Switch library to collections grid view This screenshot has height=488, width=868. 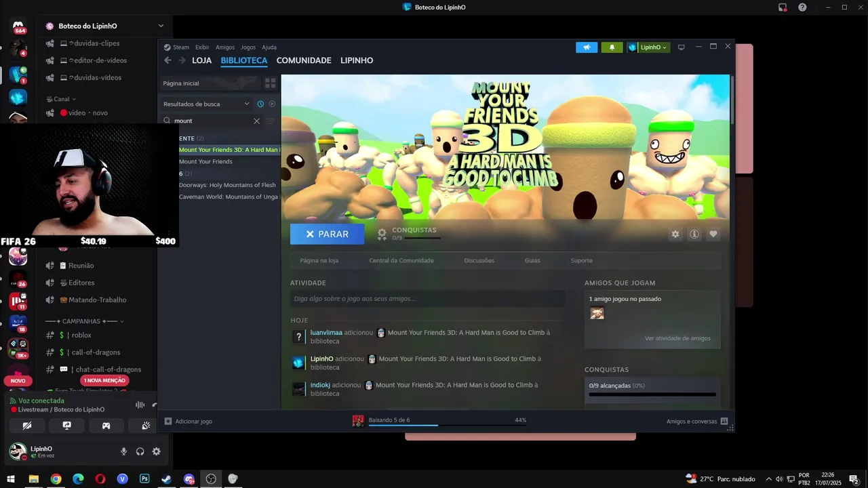(x=270, y=83)
